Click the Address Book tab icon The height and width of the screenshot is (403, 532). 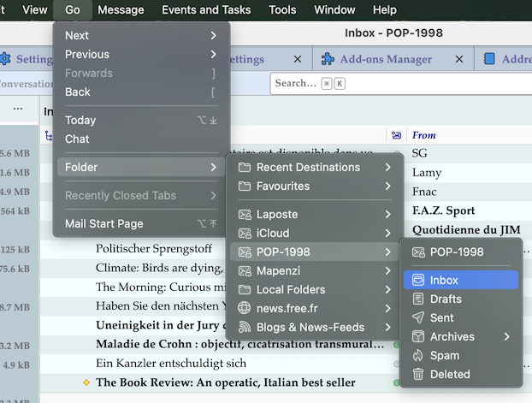pyautogui.click(x=489, y=59)
